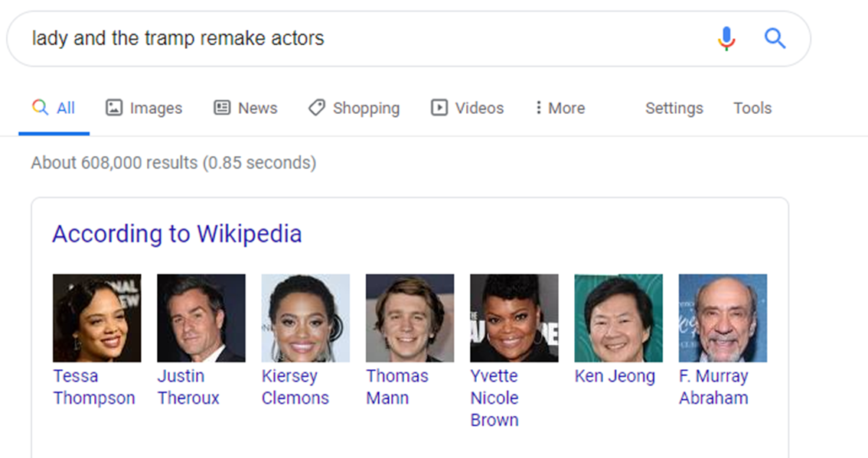Expand the More options menu

[560, 108]
